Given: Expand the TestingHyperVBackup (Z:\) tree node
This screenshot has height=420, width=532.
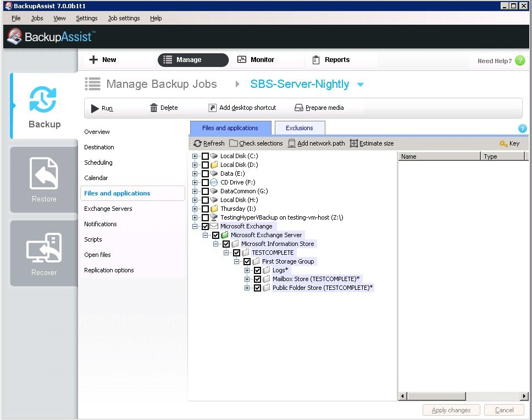Looking at the screenshot, I should pos(195,217).
